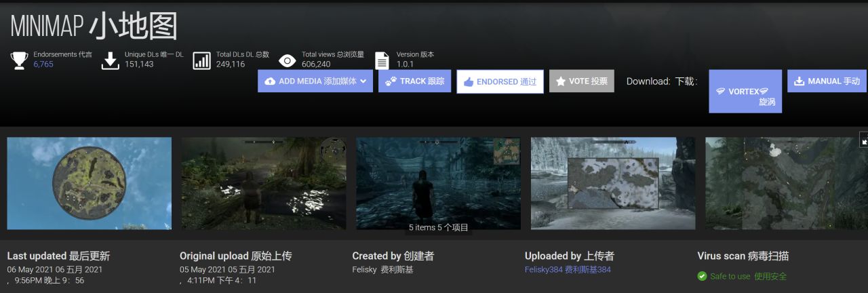Click the thumbs-up icon on Endorsed button
868x293 pixels.
click(x=468, y=81)
